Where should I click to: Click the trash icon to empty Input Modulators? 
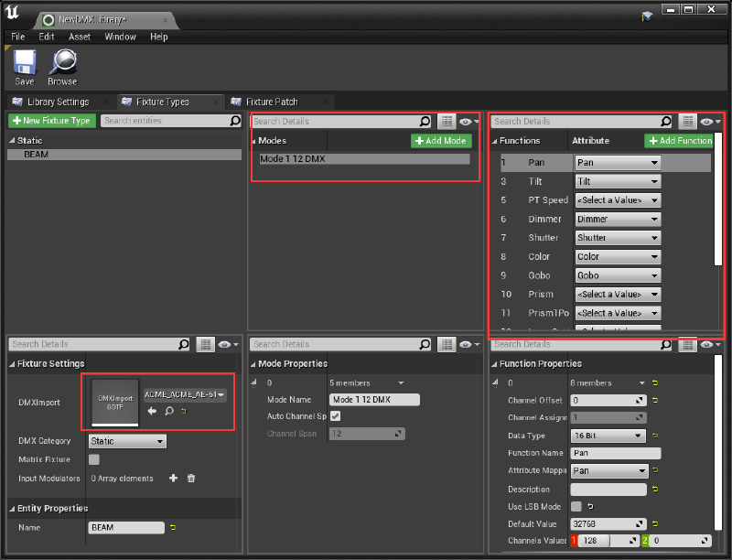click(191, 479)
